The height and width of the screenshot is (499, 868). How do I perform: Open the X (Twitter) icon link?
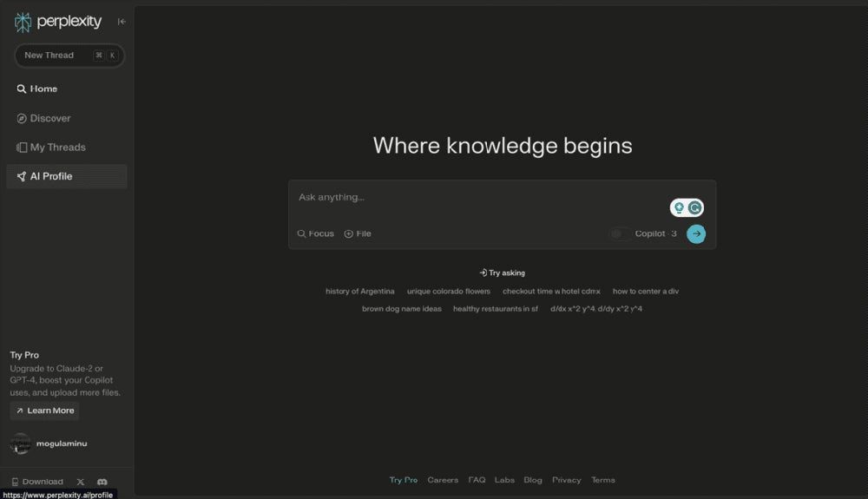(80, 482)
